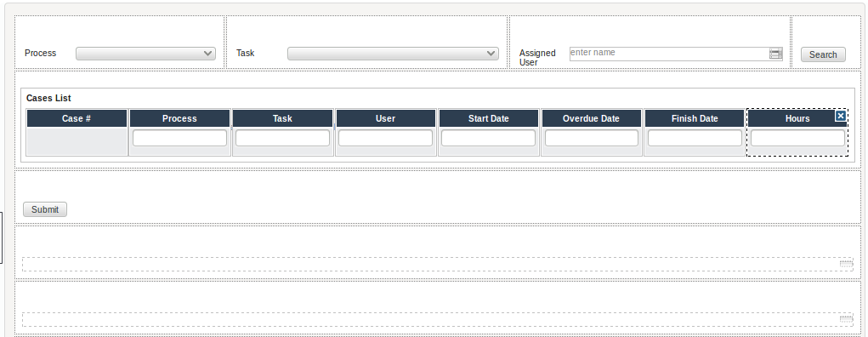Click the Submit button
Image resolution: width=868 pixels, height=337 pixels.
45,209
